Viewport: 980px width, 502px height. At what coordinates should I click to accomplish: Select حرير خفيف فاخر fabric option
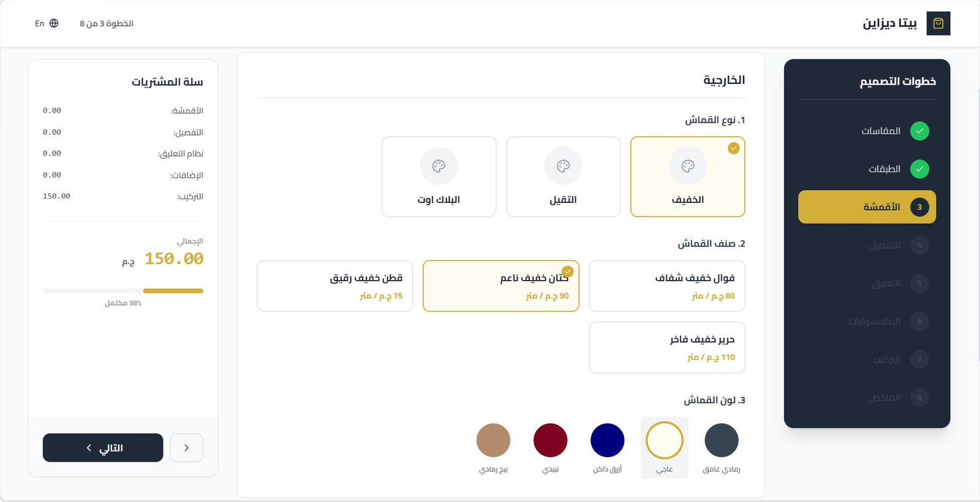[x=666, y=347]
